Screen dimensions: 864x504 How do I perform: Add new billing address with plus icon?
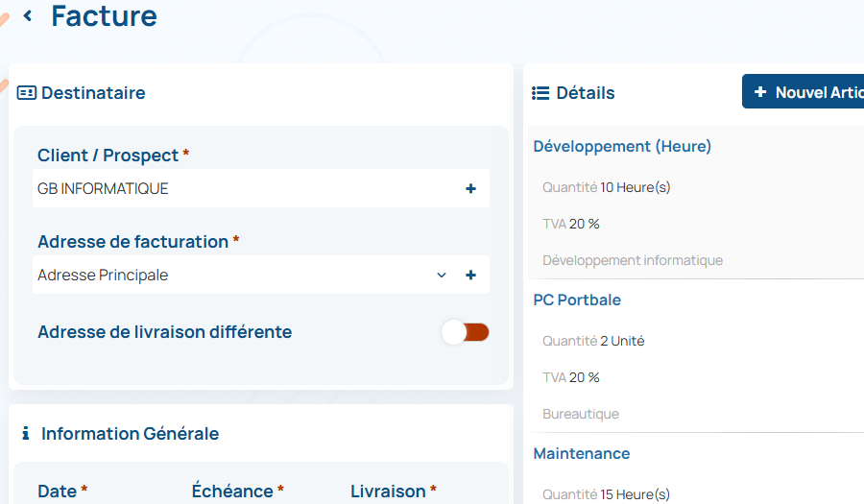click(470, 276)
